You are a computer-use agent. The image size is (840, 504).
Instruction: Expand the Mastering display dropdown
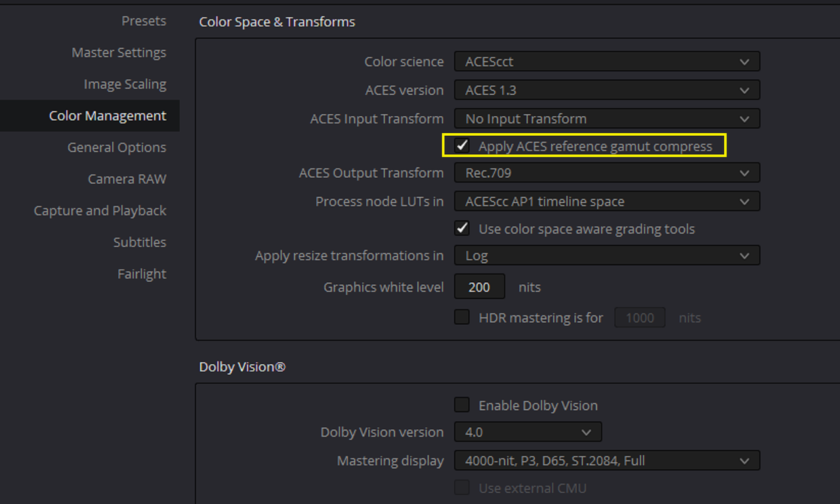pyautogui.click(x=607, y=461)
